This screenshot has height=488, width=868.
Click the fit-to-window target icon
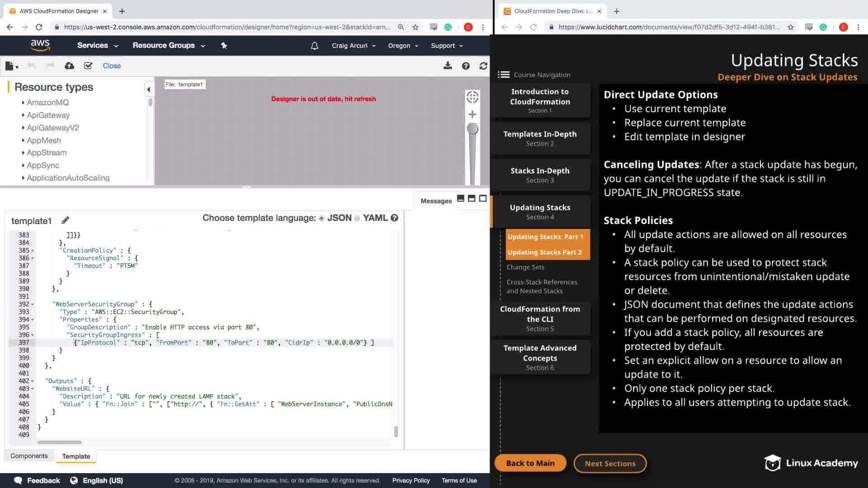click(472, 97)
